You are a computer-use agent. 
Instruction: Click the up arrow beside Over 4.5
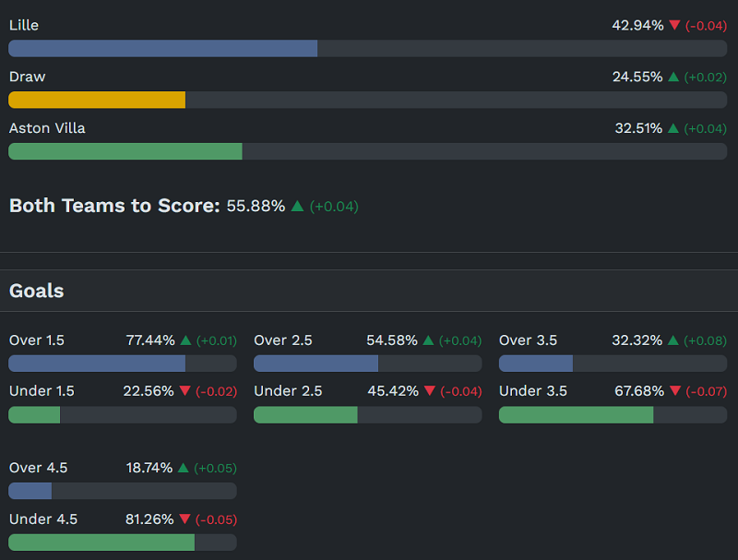184,468
